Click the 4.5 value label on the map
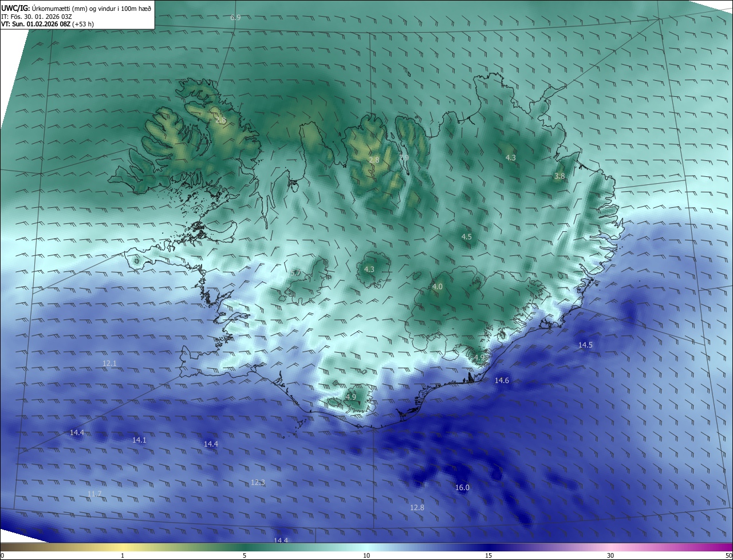 pos(467,236)
